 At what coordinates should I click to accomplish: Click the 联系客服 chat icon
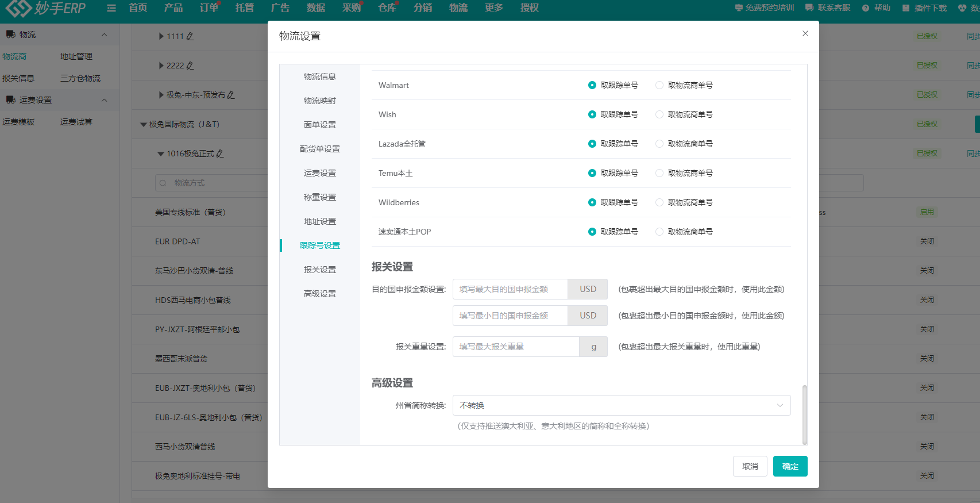[809, 8]
